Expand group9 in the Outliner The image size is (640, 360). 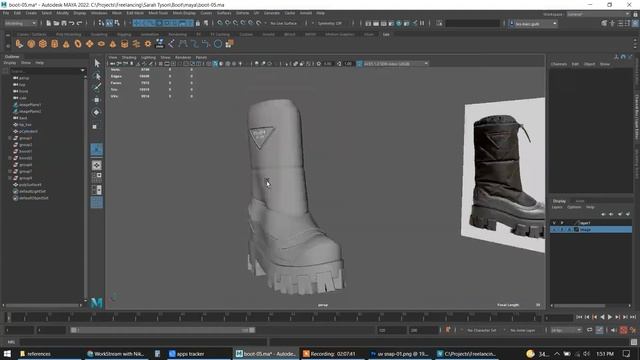pos(10,178)
